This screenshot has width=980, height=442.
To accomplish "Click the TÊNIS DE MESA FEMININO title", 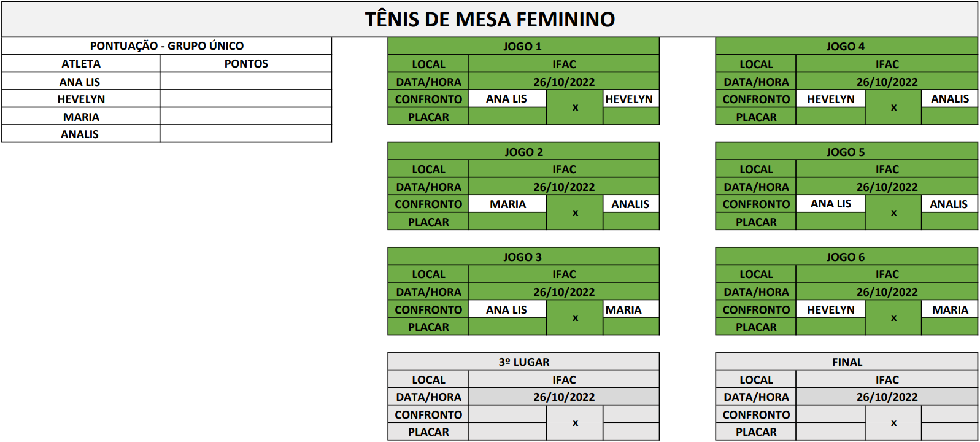I will pyautogui.click(x=490, y=20).
